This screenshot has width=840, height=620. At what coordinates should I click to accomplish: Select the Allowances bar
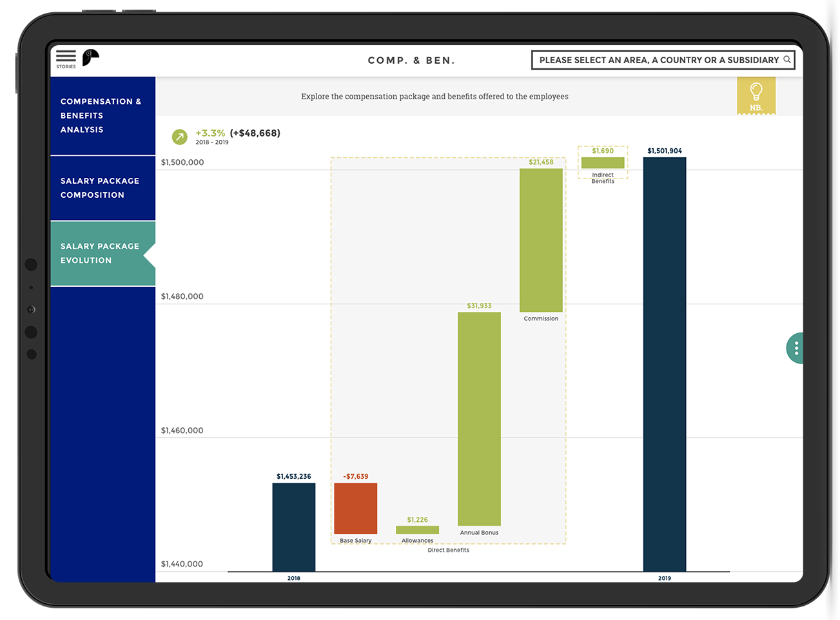(x=417, y=530)
